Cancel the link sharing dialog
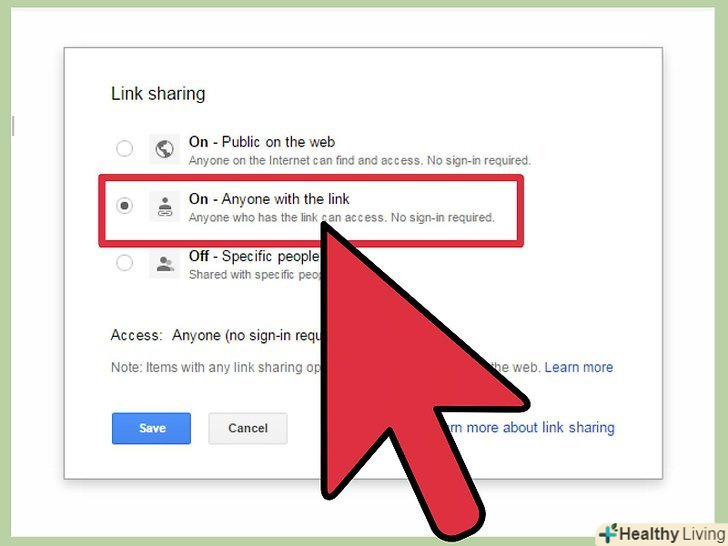Screen dimensions: 728x546 pyautogui.click(x=248, y=428)
